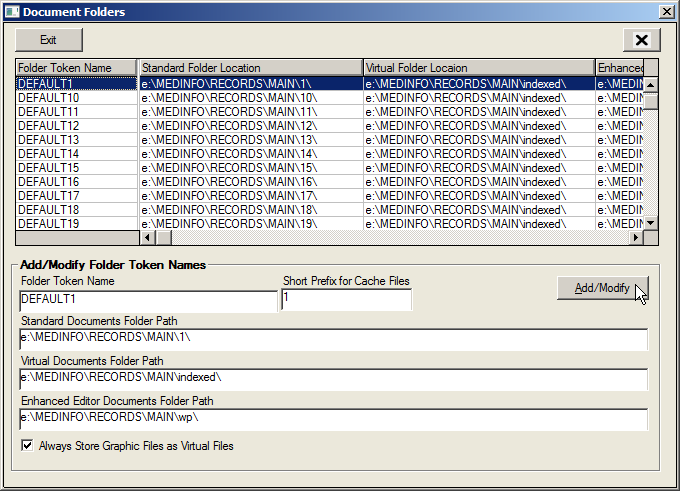680x491 pixels.
Task: Click the e:\MEDINFO\RECORDS\MAIN\17\ cell
Action: pyautogui.click(x=251, y=196)
